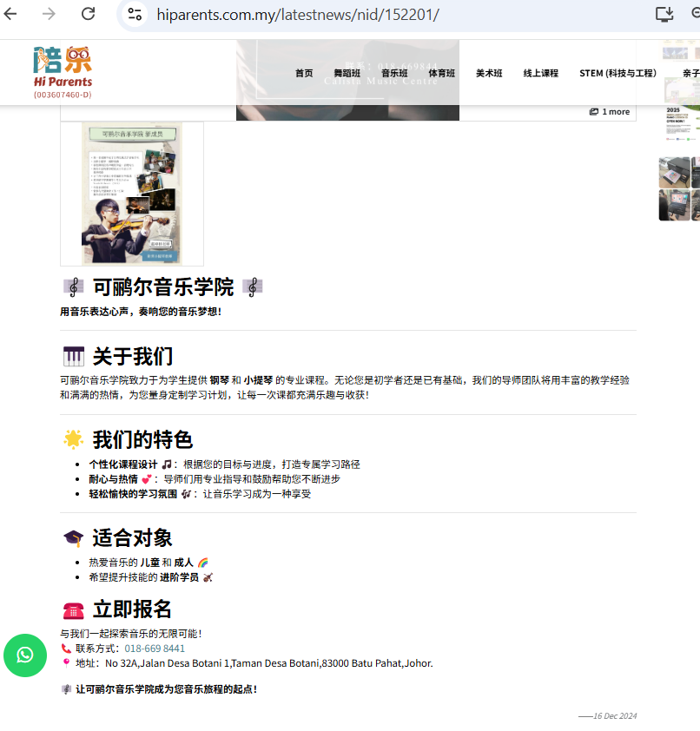Click the address bar URL hiparents.com.my
This screenshot has width=700, height=731.
click(x=298, y=15)
